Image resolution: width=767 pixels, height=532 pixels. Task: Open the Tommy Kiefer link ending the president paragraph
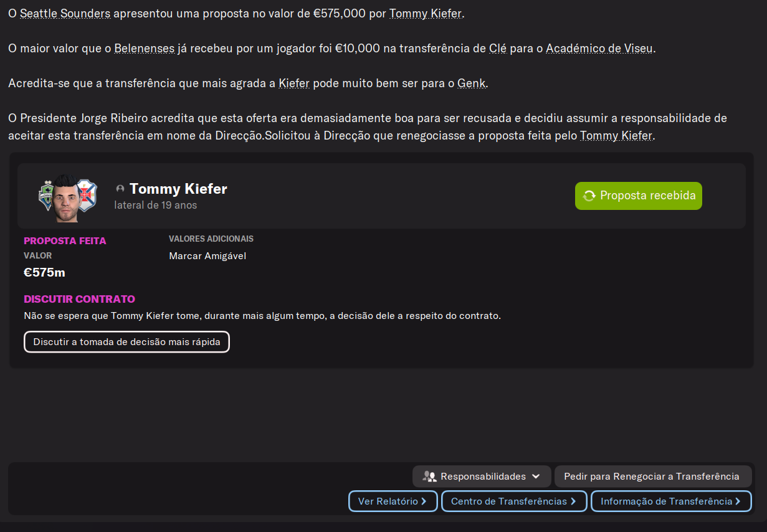616,135
